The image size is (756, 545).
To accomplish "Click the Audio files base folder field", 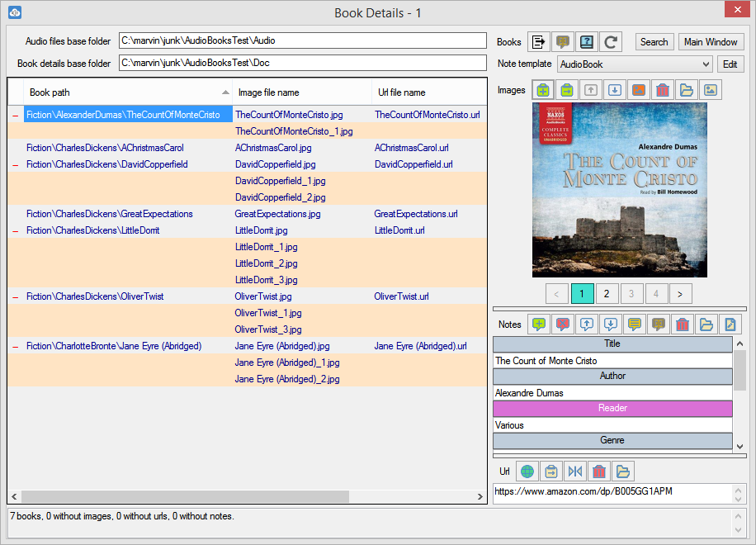I will click(303, 40).
